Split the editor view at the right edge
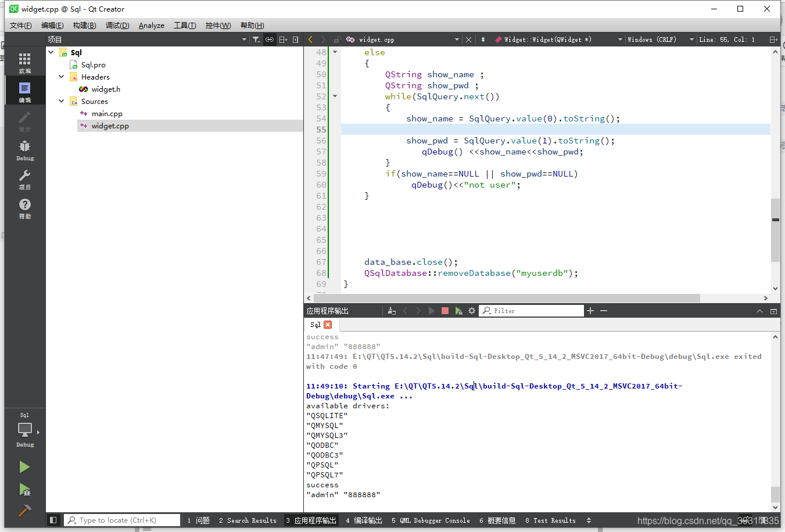Screen dimensions: 785x532 773,39
